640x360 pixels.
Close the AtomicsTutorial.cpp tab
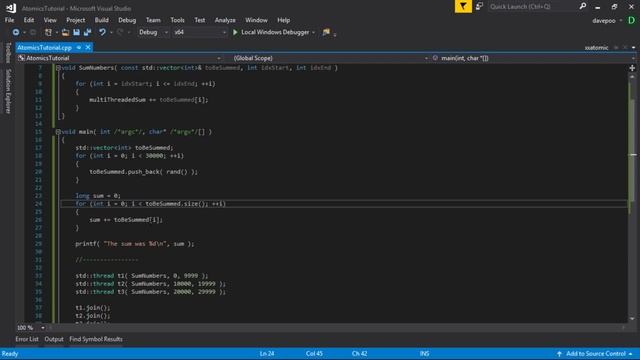(x=88, y=48)
